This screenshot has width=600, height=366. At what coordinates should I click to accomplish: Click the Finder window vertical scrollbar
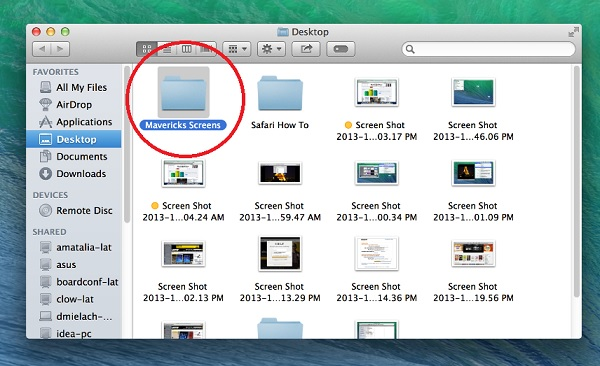click(577, 181)
